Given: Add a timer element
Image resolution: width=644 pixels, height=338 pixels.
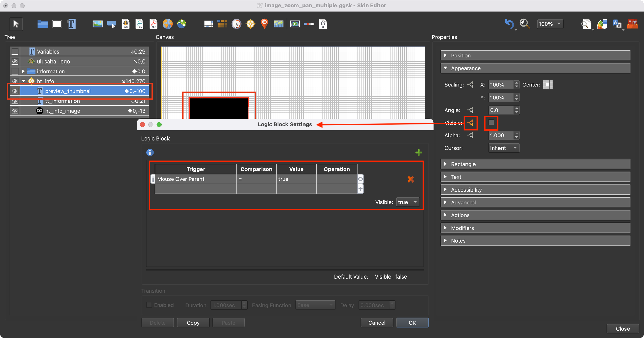Looking at the screenshot, I should coord(236,24).
